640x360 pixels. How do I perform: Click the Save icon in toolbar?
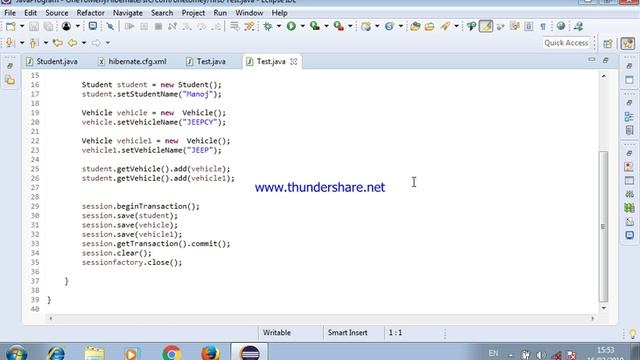click(34, 27)
